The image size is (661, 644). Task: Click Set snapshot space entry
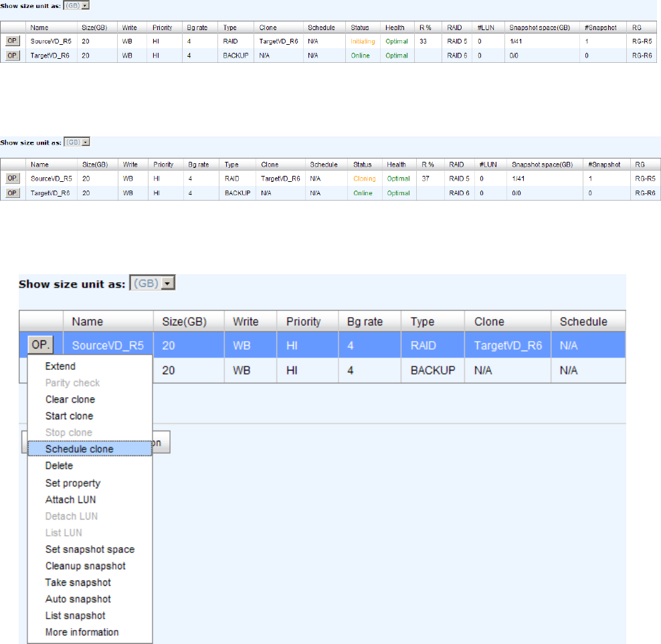point(90,549)
